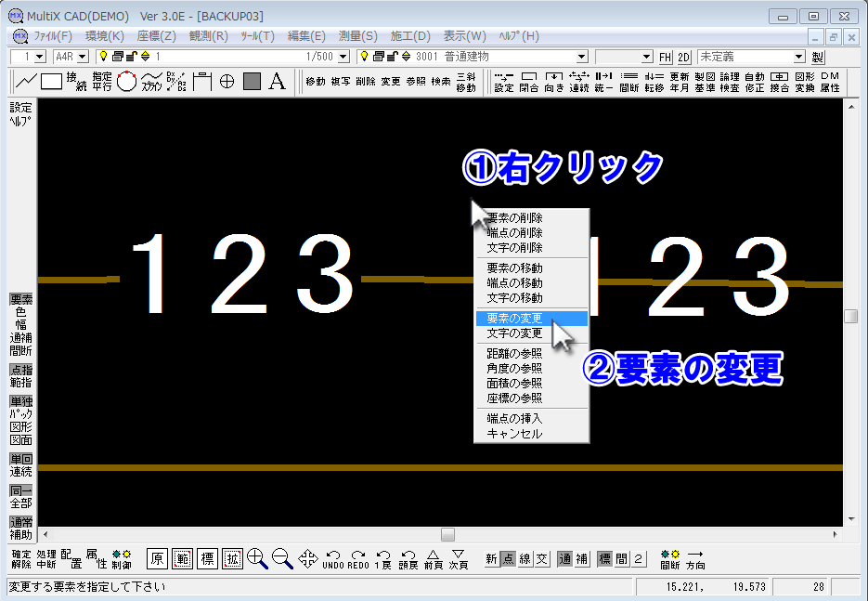Viewport: 868px width, 601px height.
Task: Click the 原 view button on bottom bar
Action: [158, 558]
